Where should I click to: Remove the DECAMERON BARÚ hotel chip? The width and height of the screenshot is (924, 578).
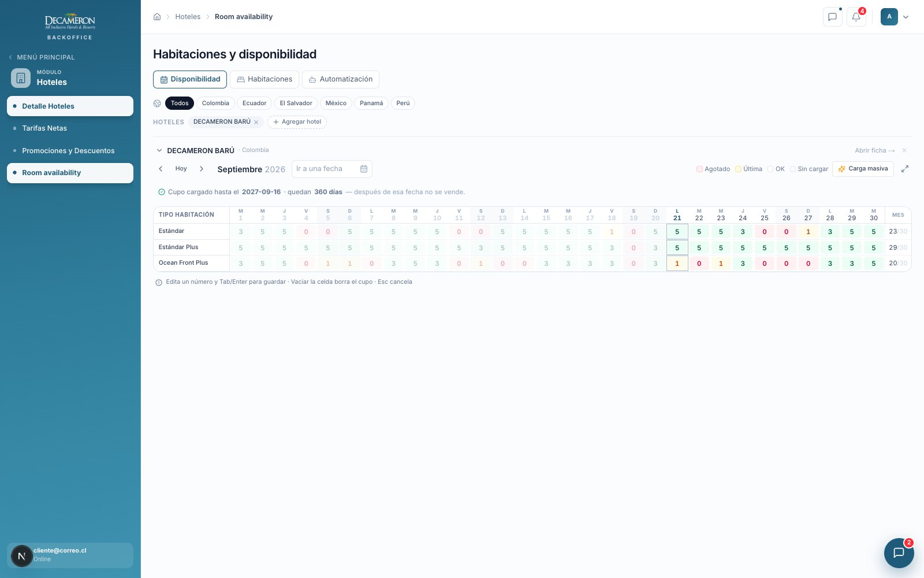(x=256, y=122)
